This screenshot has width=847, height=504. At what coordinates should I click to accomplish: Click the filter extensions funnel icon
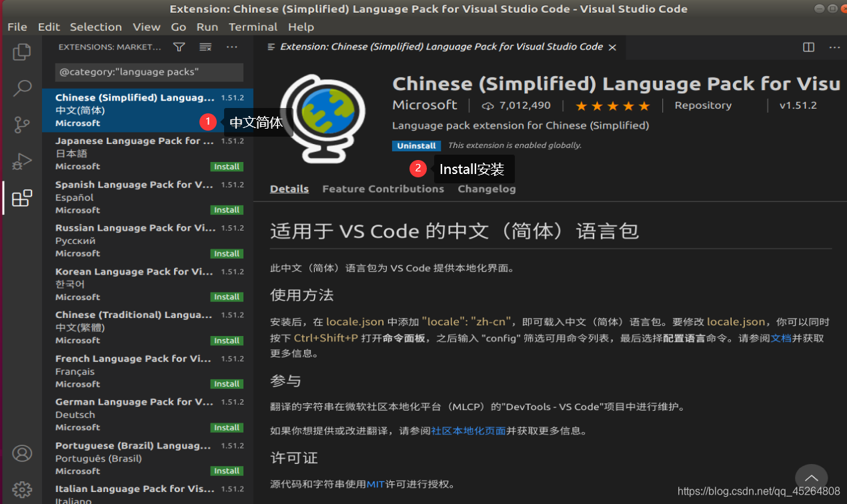pyautogui.click(x=179, y=47)
